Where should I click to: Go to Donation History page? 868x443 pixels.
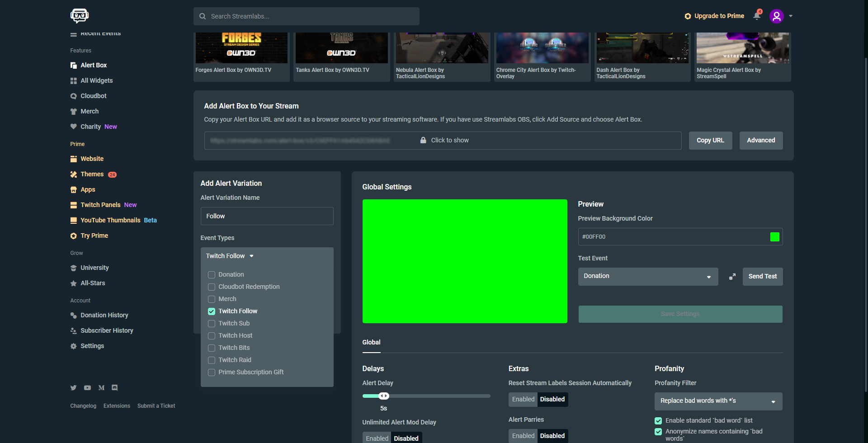click(x=104, y=315)
